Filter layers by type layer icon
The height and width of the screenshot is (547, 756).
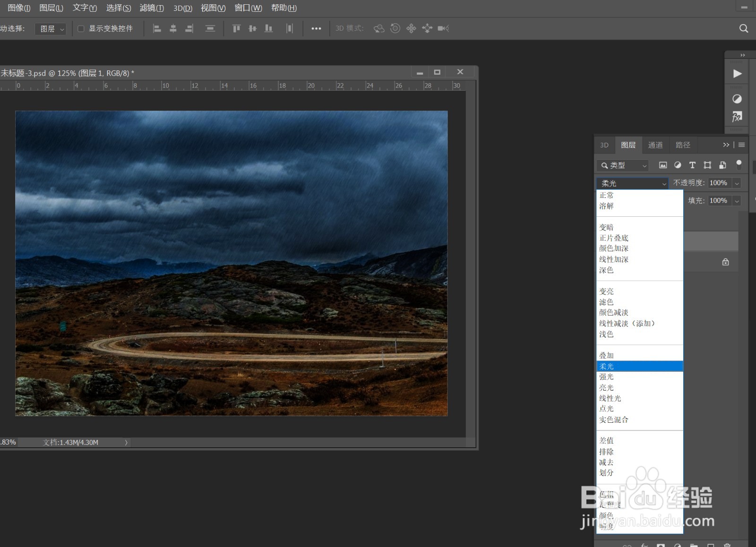[692, 165]
